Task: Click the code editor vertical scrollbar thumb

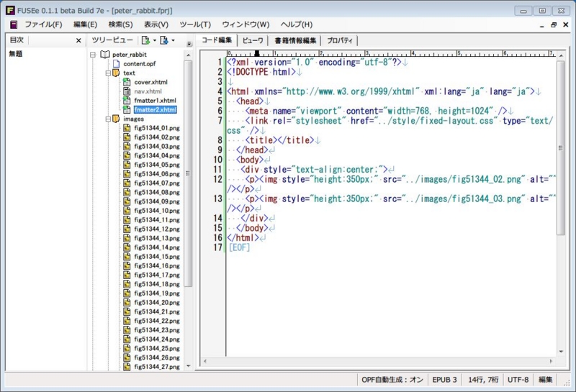Action: click(561, 148)
